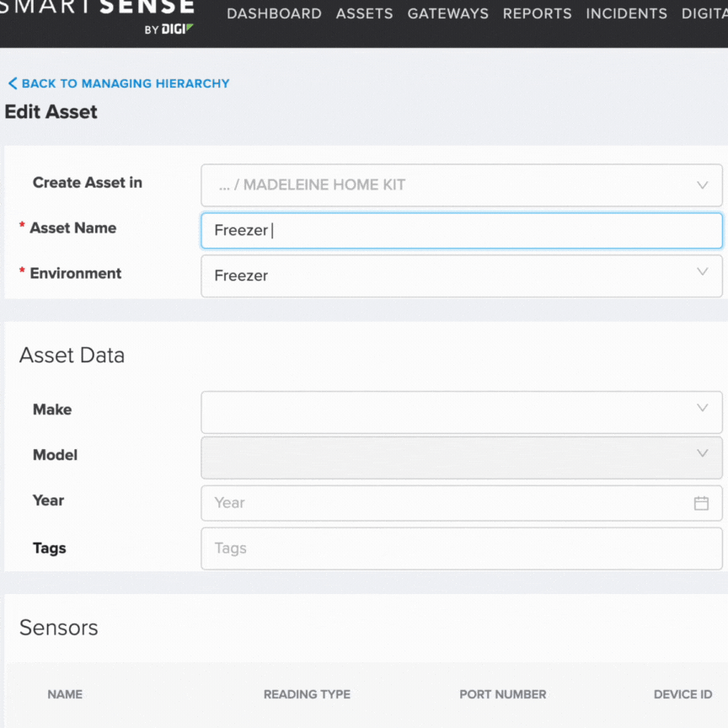This screenshot has height=728, width=728.
Task: Click the DEVICE ID column header
Action: pos(683,694)
